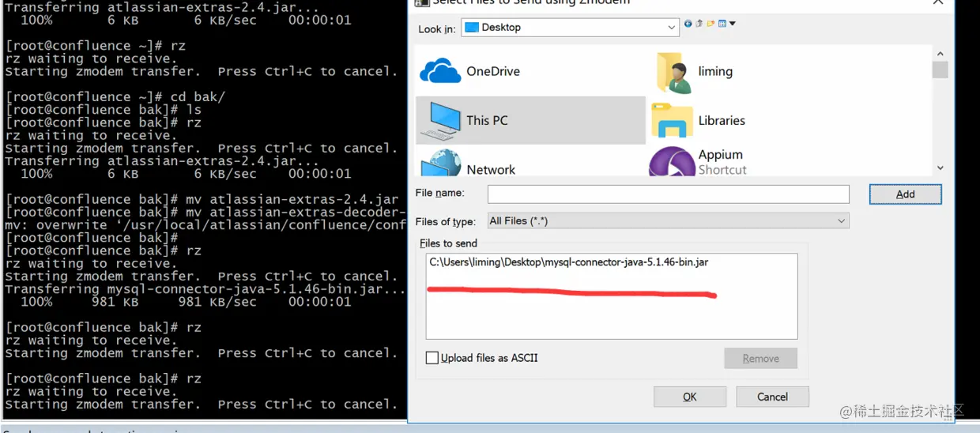Select This PC in the file list
Screen dimensions: 980x433
[x=530, y=120]
